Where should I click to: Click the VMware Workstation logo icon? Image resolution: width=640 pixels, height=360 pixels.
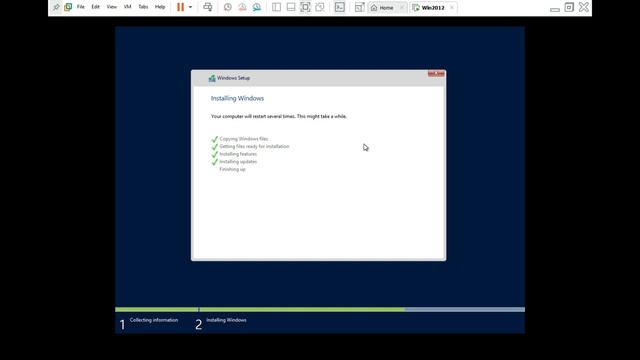click(68, 7)
